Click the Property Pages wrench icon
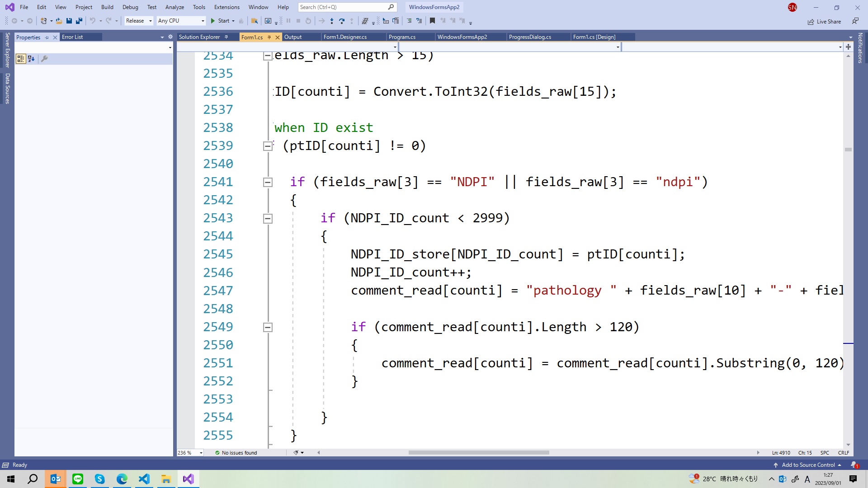 click(44, 58)
